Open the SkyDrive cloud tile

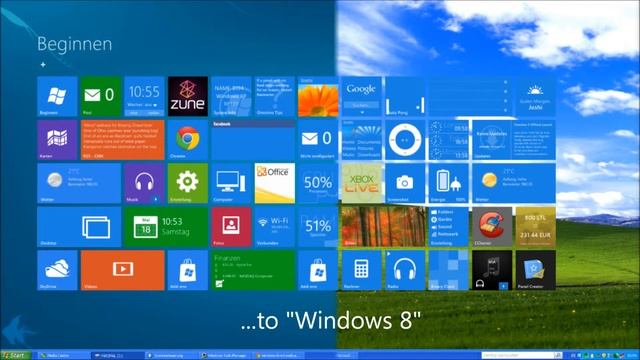click(57, 270)
